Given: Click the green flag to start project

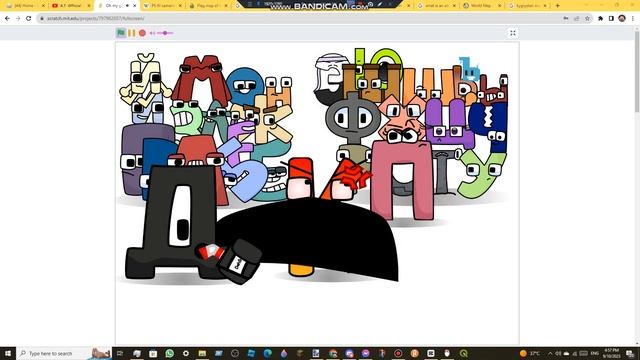Looking at the screenshot, I should (x=121, y=33).
